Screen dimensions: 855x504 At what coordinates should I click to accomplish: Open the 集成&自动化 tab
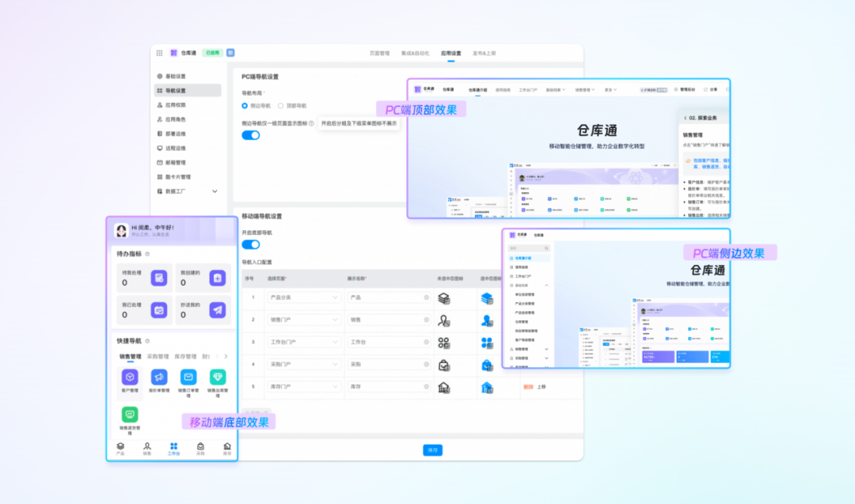point(415,53)
